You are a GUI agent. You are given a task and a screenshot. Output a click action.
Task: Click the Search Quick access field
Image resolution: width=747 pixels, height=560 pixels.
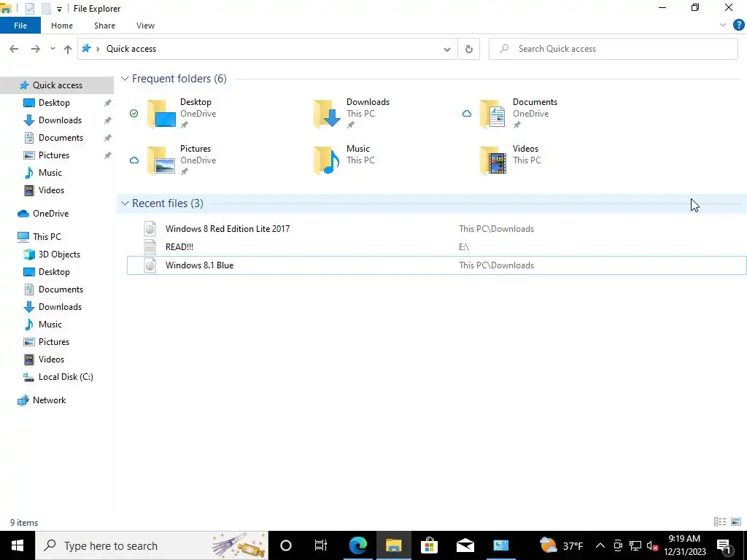(613, 49)
